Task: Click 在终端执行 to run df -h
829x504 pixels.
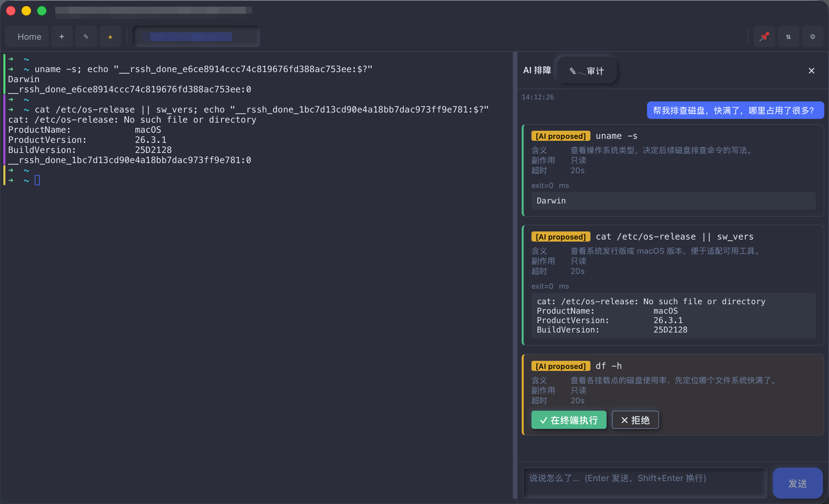Action: [569, 420]
